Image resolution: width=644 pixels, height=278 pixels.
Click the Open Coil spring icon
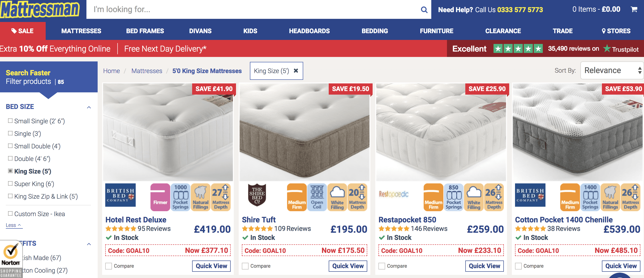pyautogui.click(x=317, y=197)
